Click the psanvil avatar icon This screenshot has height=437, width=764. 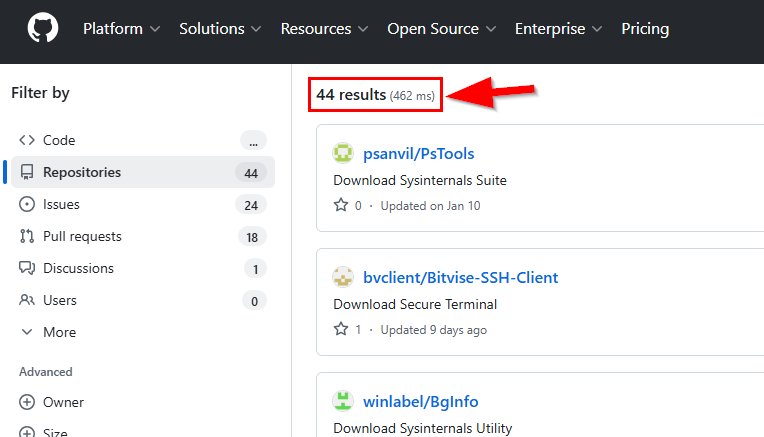tap(343, 153)
